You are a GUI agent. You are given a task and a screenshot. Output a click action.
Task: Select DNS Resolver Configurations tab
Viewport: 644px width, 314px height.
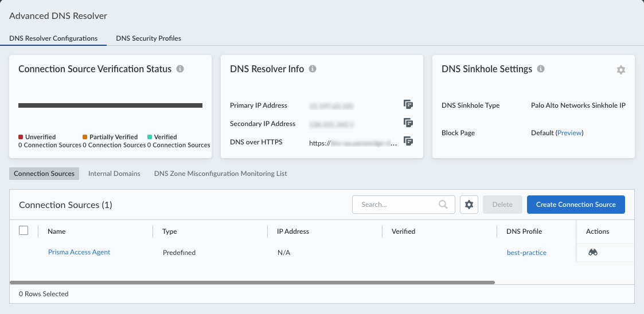pos(53,38)
